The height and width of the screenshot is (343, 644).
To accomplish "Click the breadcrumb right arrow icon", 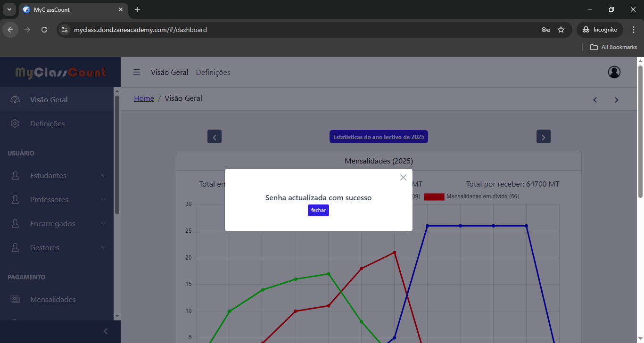I will (616, 100).
